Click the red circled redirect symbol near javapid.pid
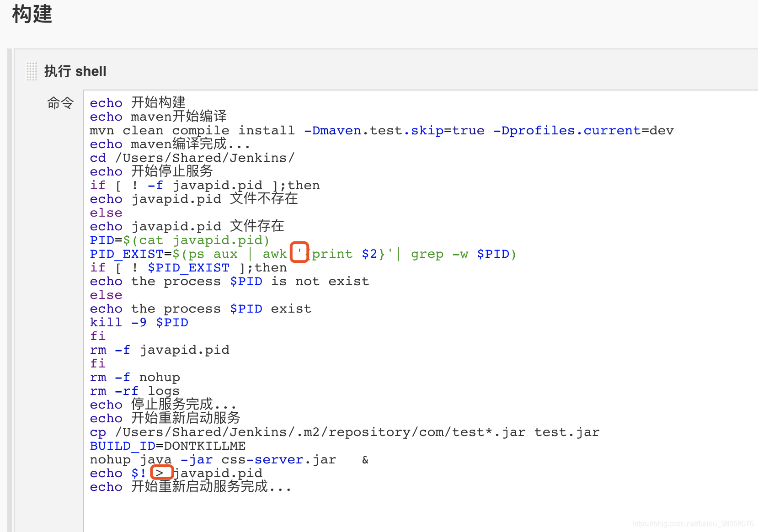 pos(161,472)
